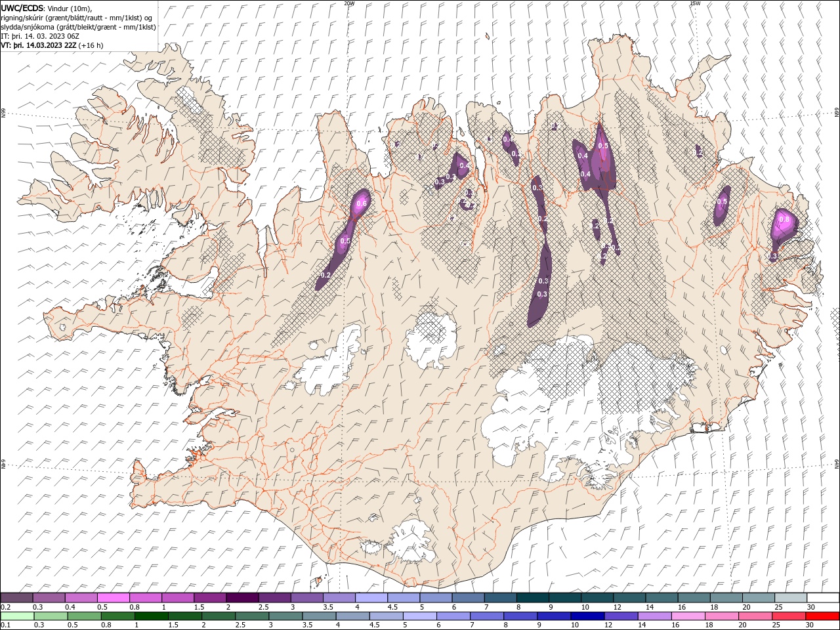840x630 pixels.
Task: Pick the pink 18 rain legend swatch
Action: click(721, 616)
